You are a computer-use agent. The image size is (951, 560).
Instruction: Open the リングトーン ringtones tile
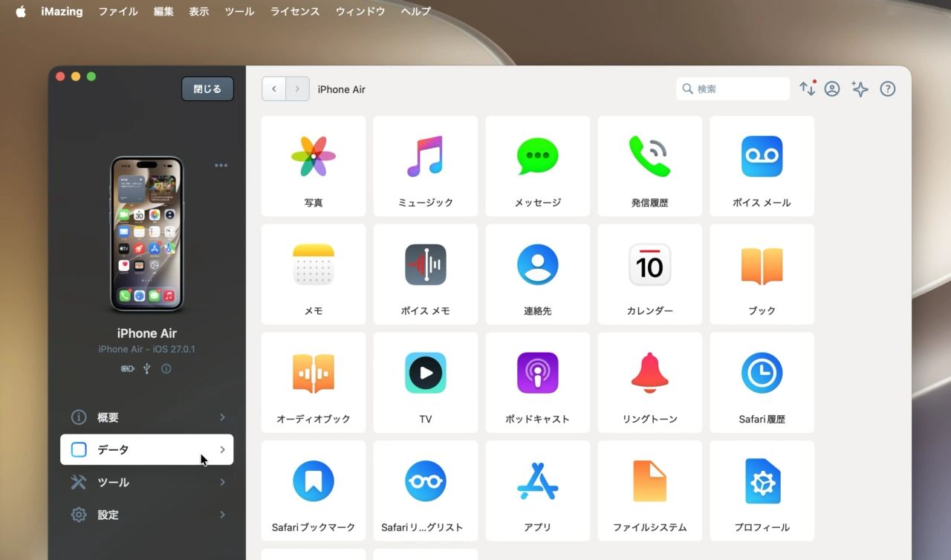click(x=649, y=382)
